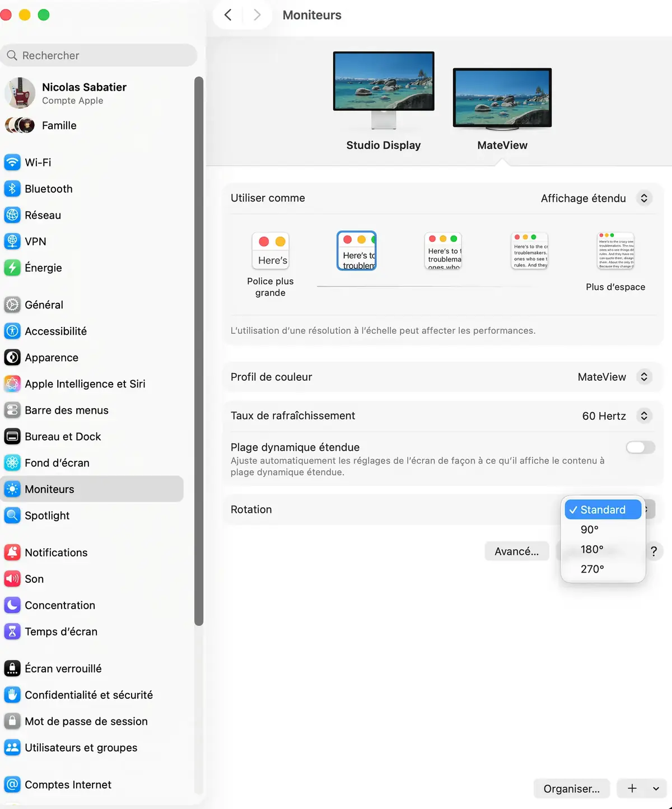
Task: Choose Standard in the rotation menu
Action: 603,509
